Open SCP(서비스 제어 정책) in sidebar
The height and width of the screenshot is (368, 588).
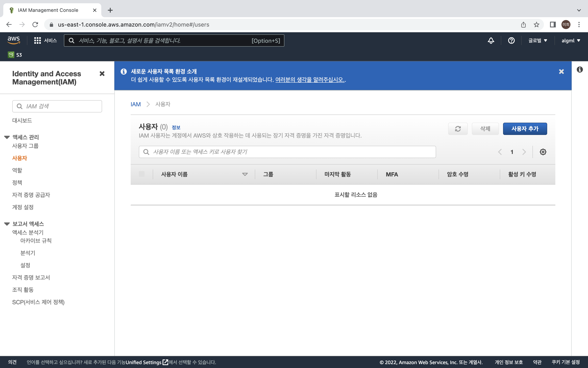38,302
